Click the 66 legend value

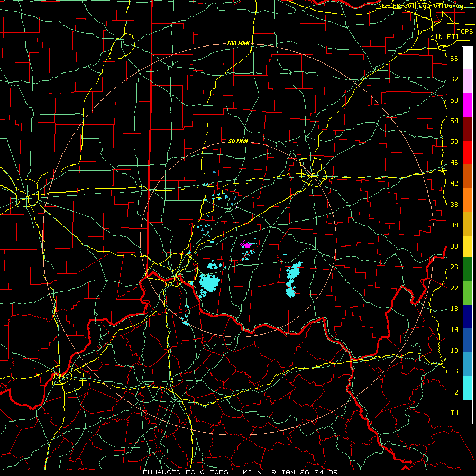(454, 58)
